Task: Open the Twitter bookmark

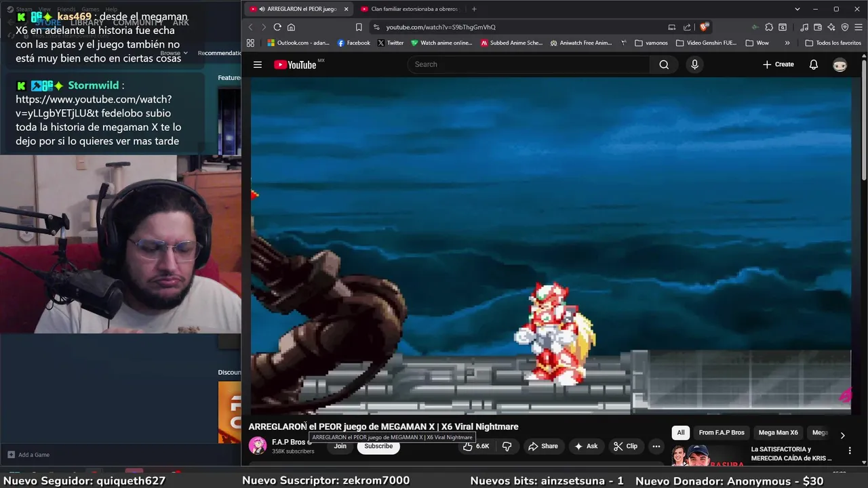Action: (391, 43)
